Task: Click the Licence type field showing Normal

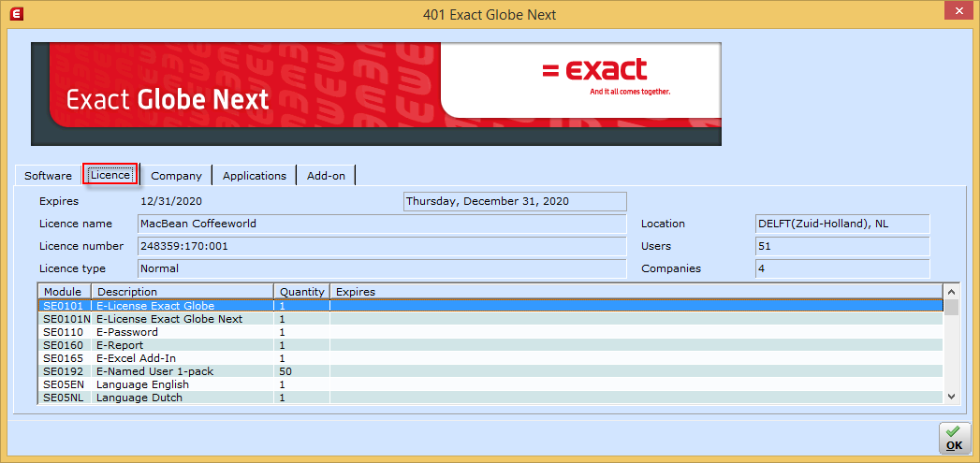Action: coord(382,268)
